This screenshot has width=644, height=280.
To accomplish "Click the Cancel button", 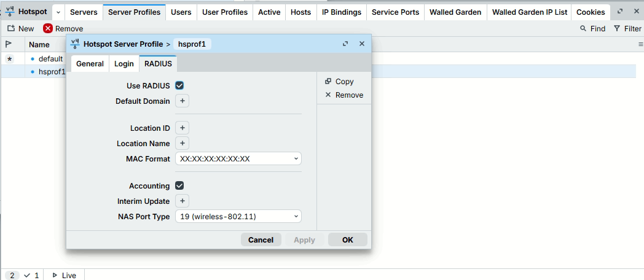I will [x=261, y=239].
